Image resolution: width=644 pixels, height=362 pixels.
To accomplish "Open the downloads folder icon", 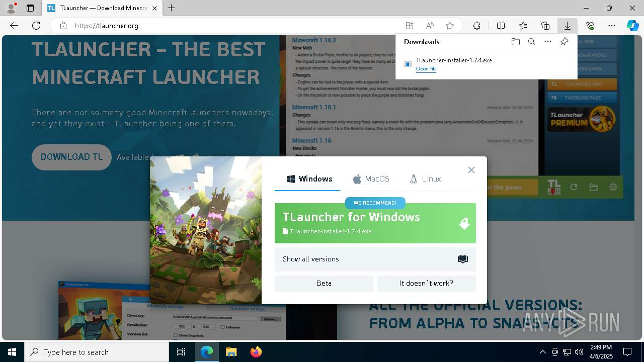I will tap(516, 42).
